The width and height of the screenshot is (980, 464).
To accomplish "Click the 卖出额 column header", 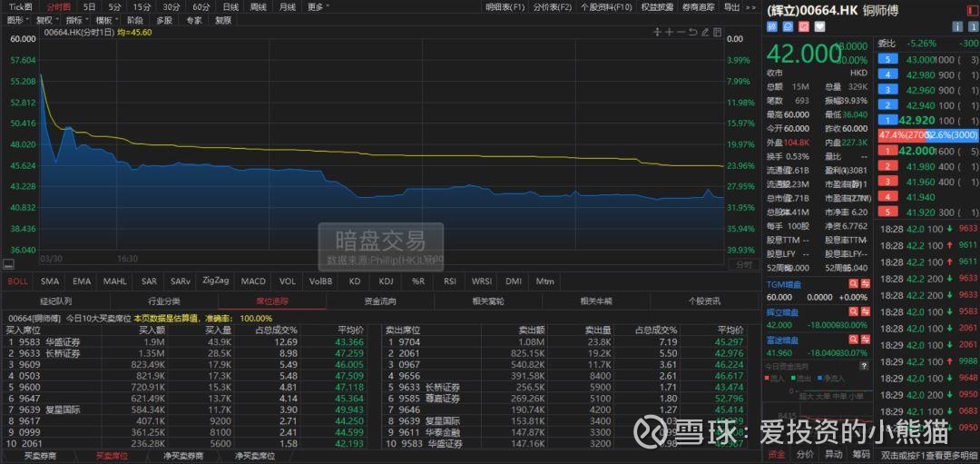I will tap(532, 330).
